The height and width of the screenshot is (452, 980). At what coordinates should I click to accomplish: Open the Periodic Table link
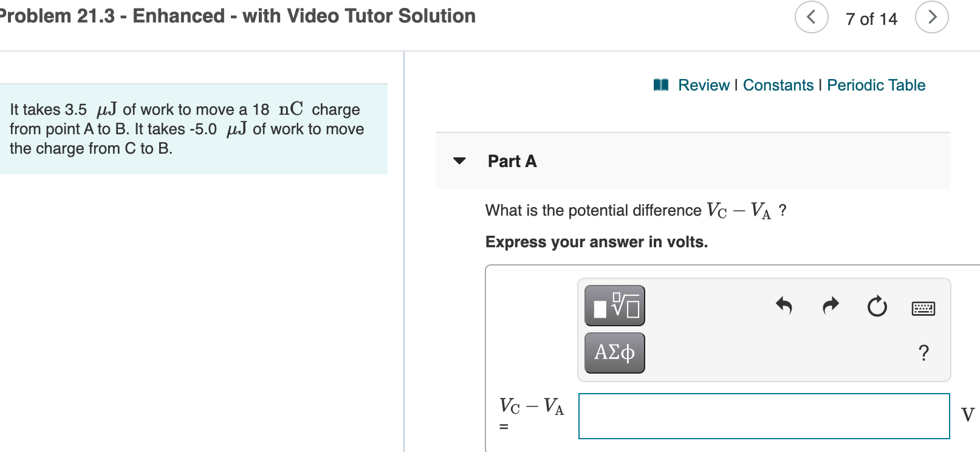[876, 85]
